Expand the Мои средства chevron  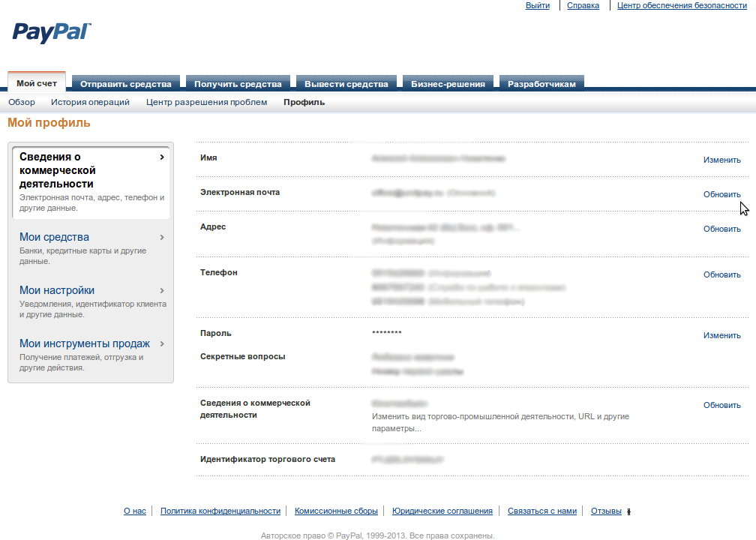[x=162, y=237]
